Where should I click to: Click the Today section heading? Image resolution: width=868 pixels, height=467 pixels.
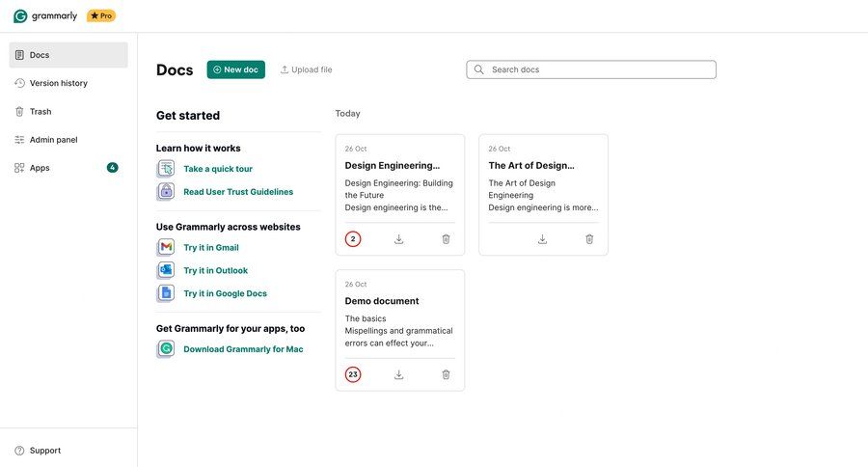[x=347, y=114]
